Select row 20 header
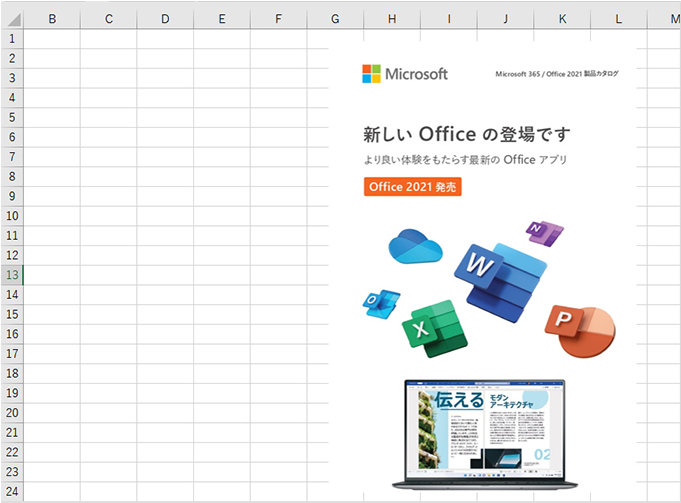The width and height of the screenshot is (681, 503). point(12,413)
